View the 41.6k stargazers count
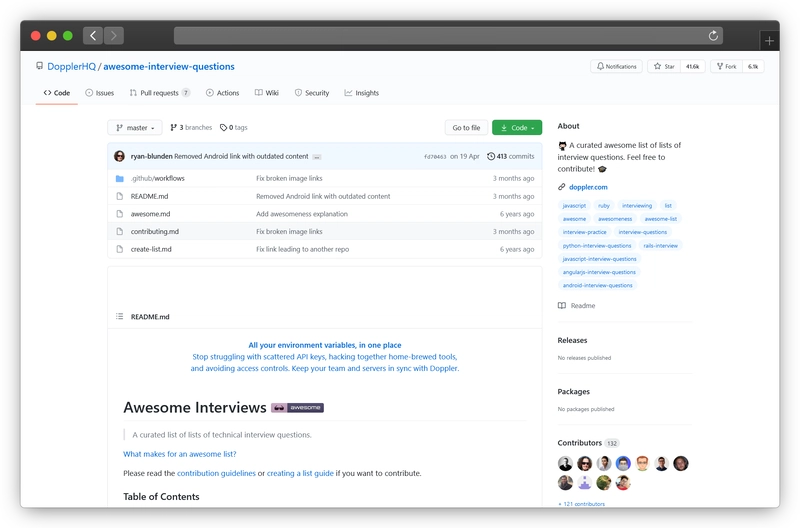Screen dimensions: 800x528 coord(692,66)
